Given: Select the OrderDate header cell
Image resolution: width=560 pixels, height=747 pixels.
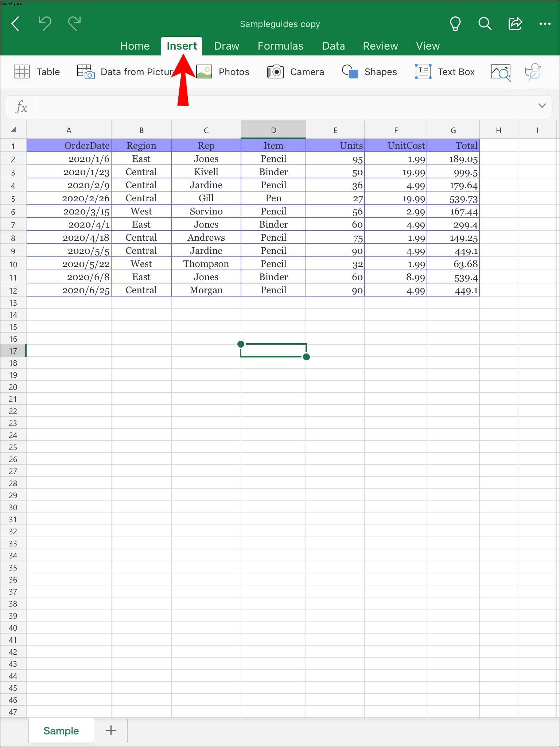Looking at the screenshot, I should (69, 146).
